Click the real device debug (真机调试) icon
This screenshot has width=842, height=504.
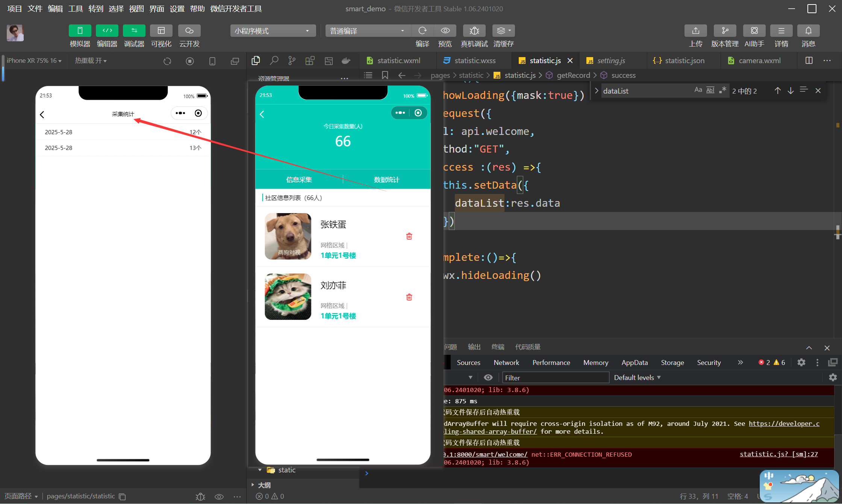(474, 30)
